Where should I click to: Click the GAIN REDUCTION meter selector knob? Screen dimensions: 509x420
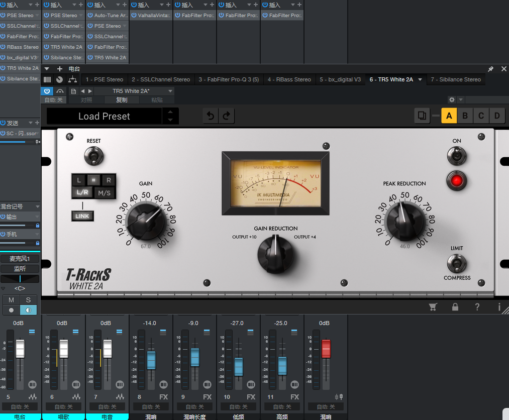tap(275, 254)
